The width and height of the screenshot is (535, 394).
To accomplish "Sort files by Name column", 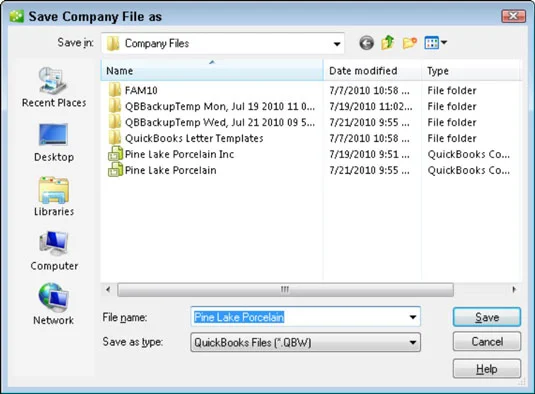I will click(x=212, y=71).
